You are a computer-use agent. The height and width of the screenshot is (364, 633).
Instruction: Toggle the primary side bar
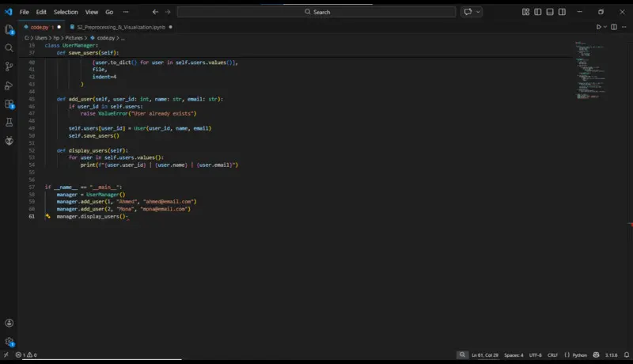pyautogui.click(x=538, y=12)
